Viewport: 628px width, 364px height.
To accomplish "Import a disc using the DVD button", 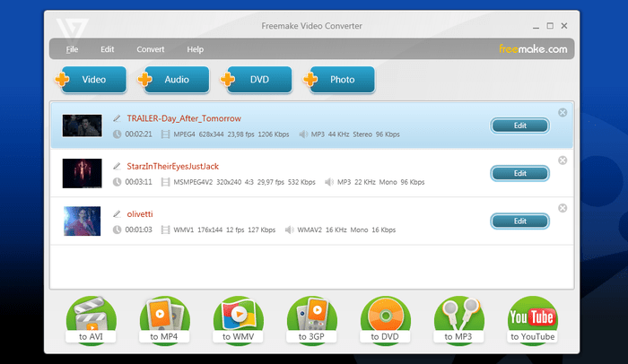I will [257, 80].
